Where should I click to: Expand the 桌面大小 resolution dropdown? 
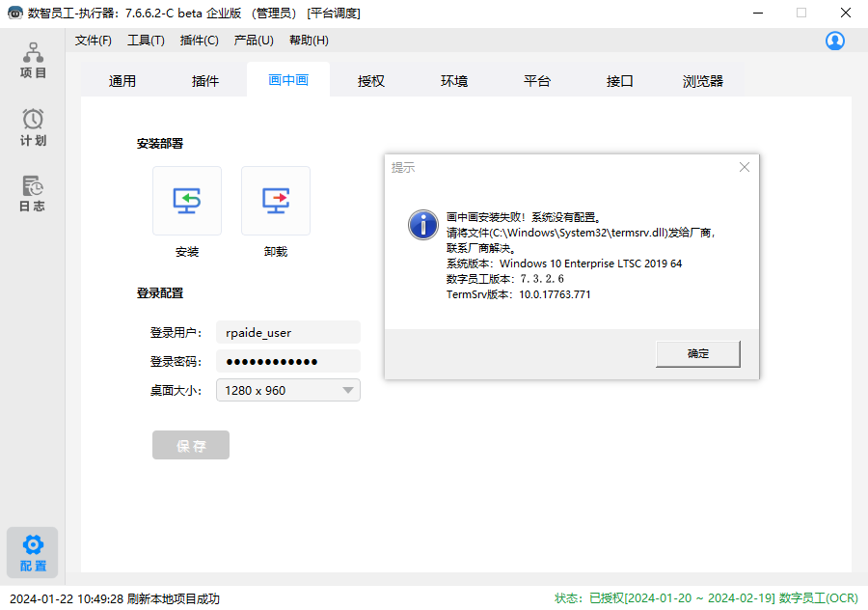click(347, 391)
